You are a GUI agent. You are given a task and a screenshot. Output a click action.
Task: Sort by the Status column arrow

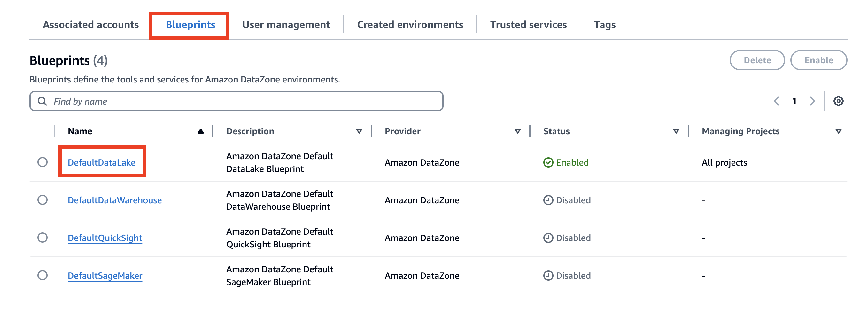pyautogui.click(x=676, y=131)
